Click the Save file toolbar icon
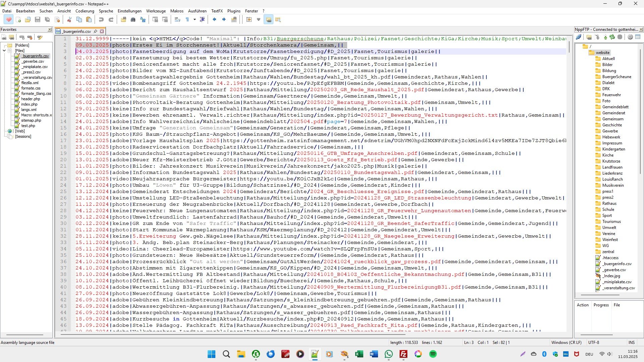Viewport: 644px width, 362px height. pyautogui.click(x=38, y=20)
